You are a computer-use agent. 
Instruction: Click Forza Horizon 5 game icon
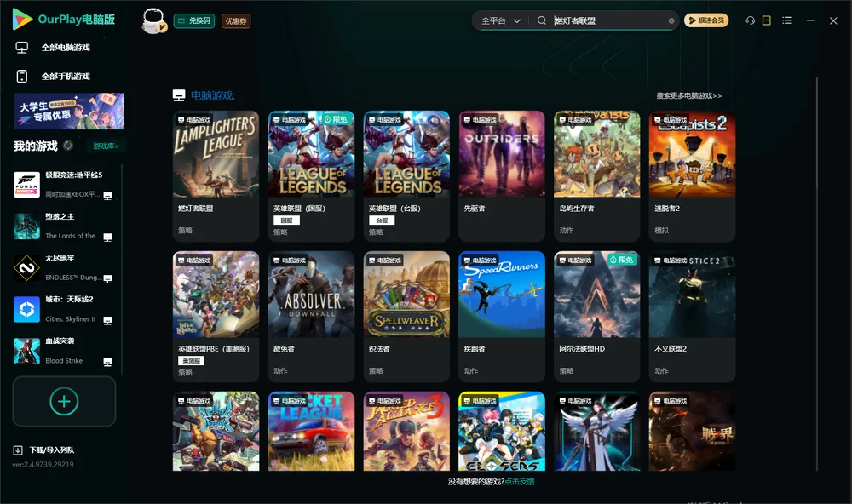point(26,185)
